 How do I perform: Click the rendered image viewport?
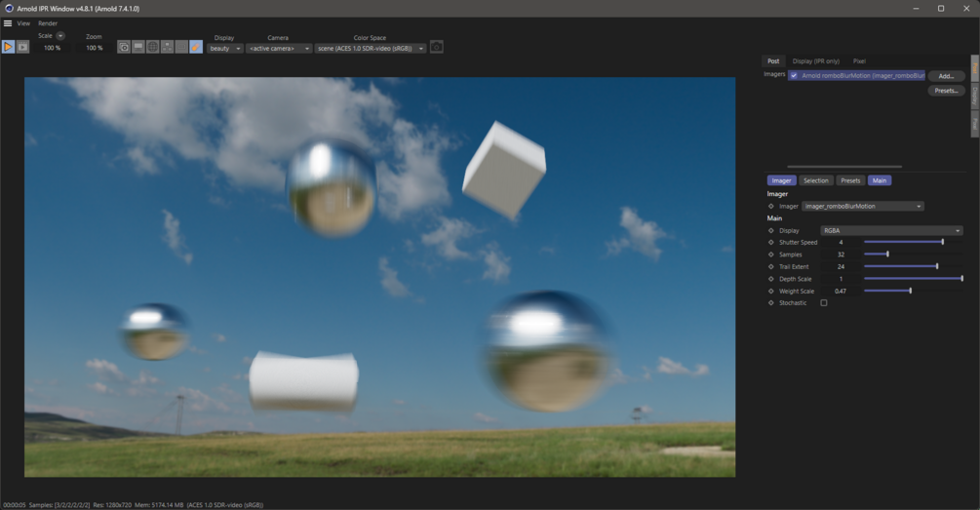380,277
